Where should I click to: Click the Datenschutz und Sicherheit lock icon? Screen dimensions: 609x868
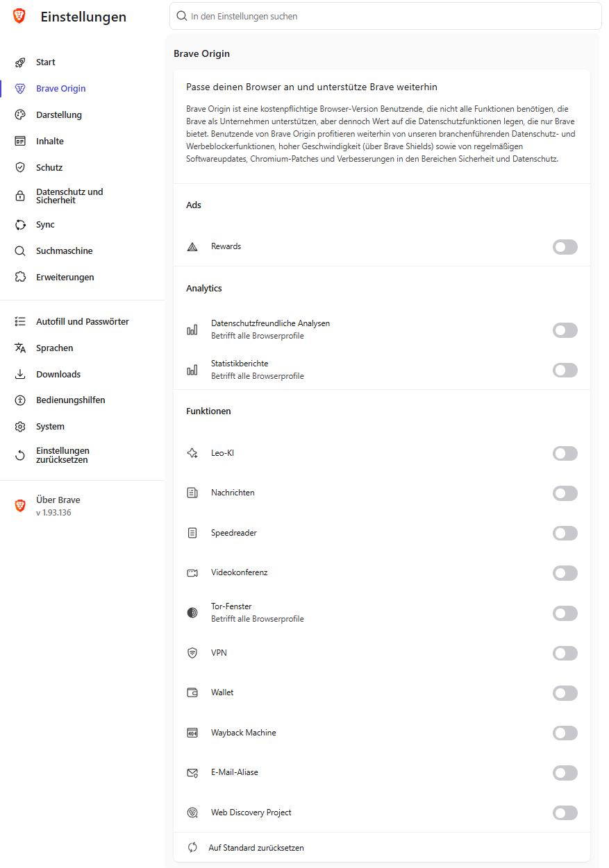(20, 196)
